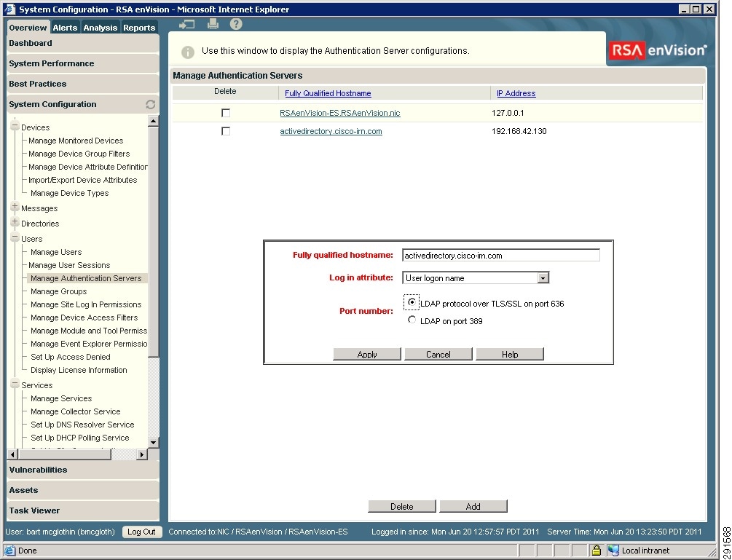This screenshot has height=560, width=732.
Task: Click the info icon beside the instructions
Action: click(x=188, y=52)
